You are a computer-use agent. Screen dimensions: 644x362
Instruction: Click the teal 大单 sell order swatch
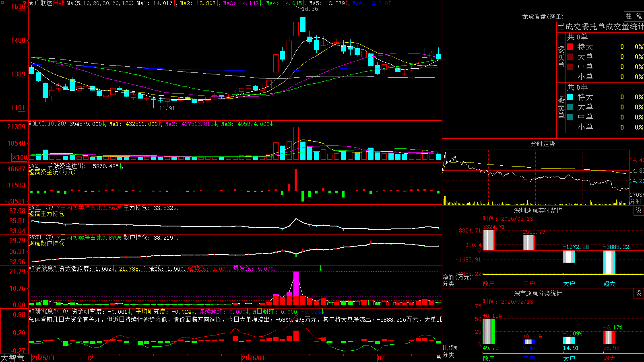(570, 107)
